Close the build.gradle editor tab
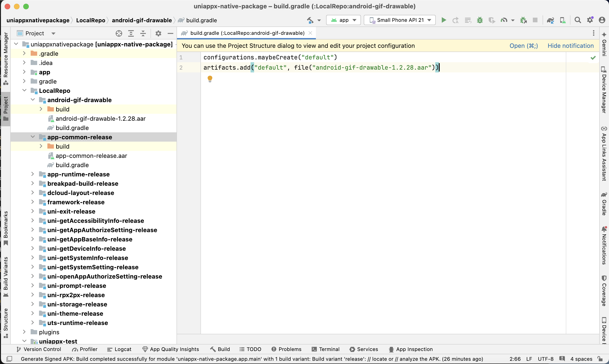This screenshot has height=364, width=609. tap(310, 33)
